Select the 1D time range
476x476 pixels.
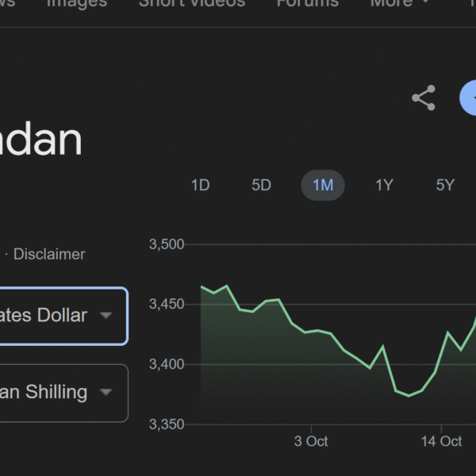tap(200, 186)
